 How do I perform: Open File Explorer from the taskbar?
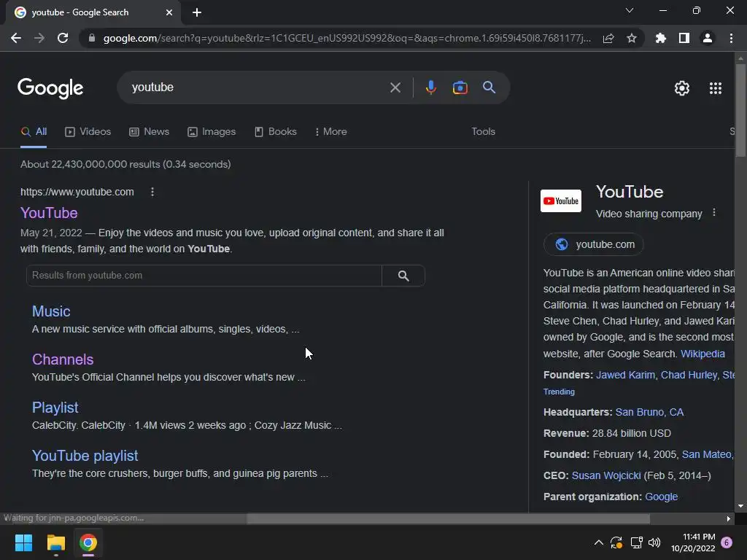click(55, 542)
